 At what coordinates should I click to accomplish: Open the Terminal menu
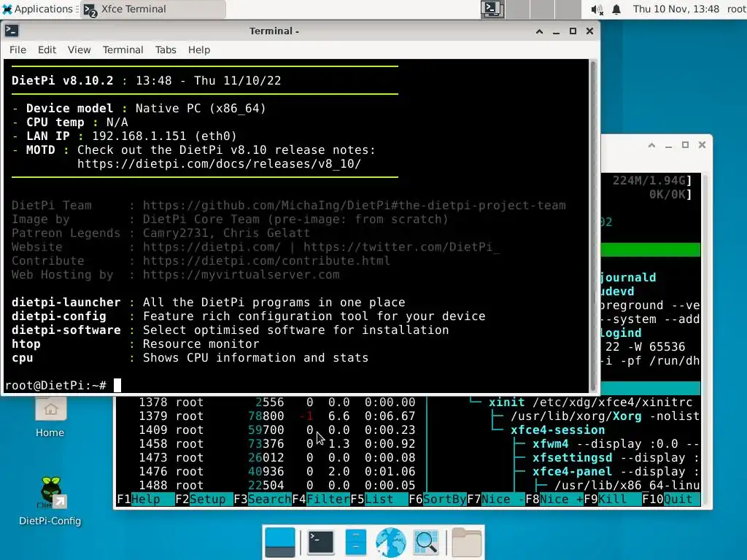[x=123, y=50]
